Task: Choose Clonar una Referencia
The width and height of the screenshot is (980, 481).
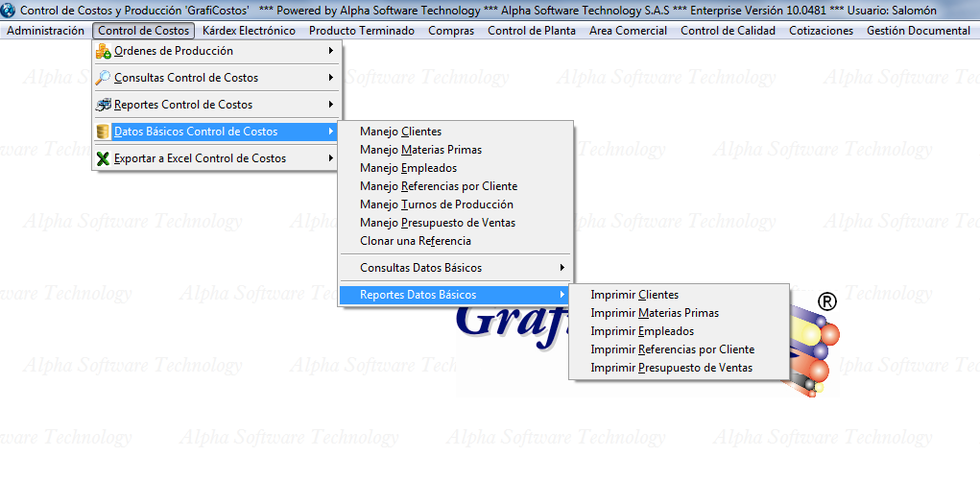Action: tap(415, 241)
